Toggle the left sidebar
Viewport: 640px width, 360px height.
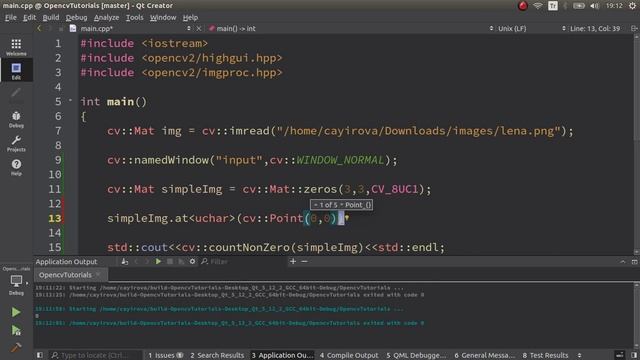[40, 355]
